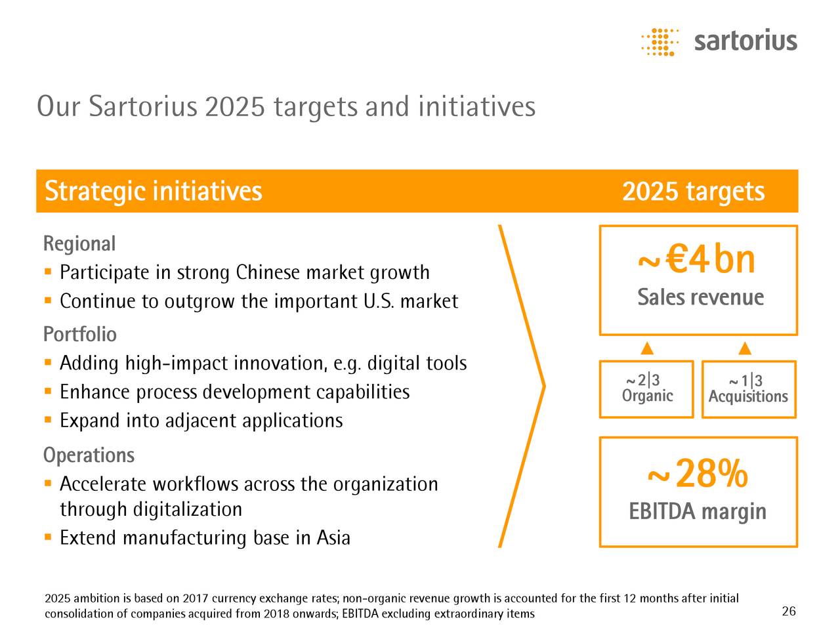Click 'Enhance process development capabilities'
The image size is (840, 630).
pos(234,392)
